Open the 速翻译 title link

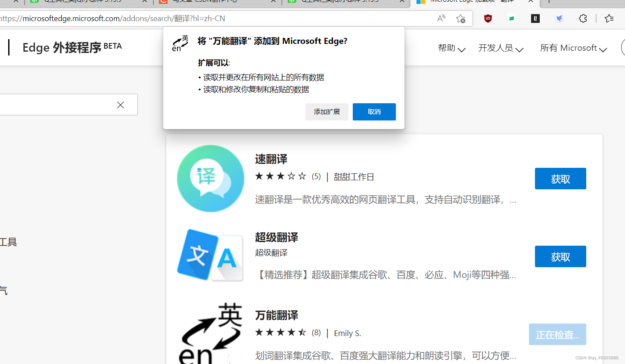(271, 159)
